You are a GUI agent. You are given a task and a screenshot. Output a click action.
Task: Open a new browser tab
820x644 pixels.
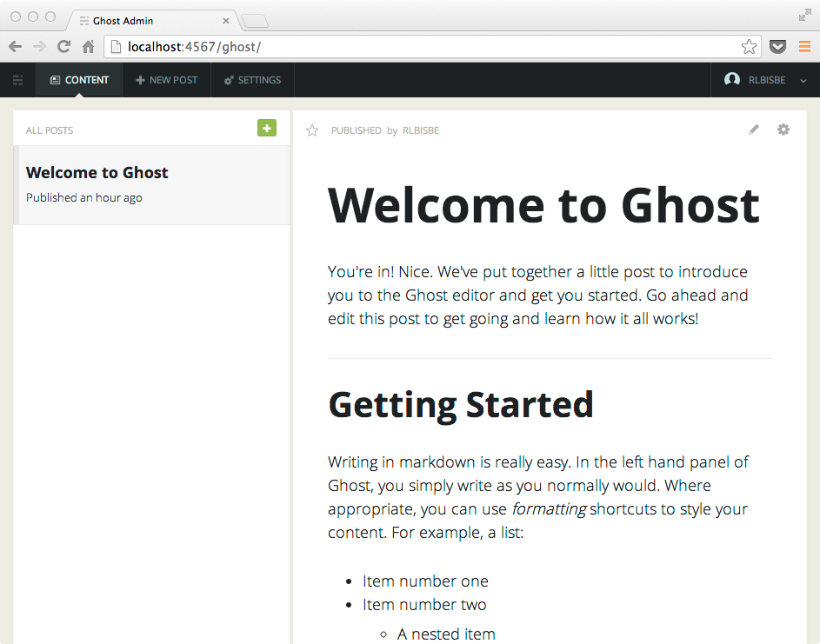254,21
